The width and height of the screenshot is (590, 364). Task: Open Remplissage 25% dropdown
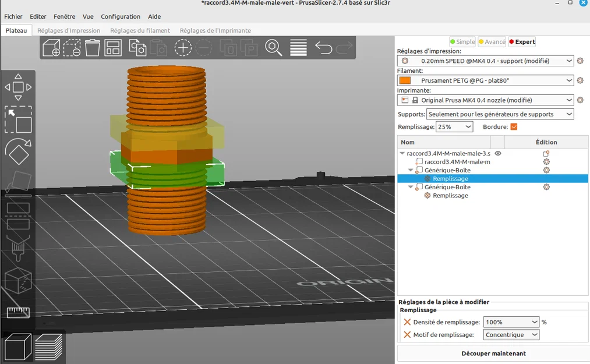[454, 127]
